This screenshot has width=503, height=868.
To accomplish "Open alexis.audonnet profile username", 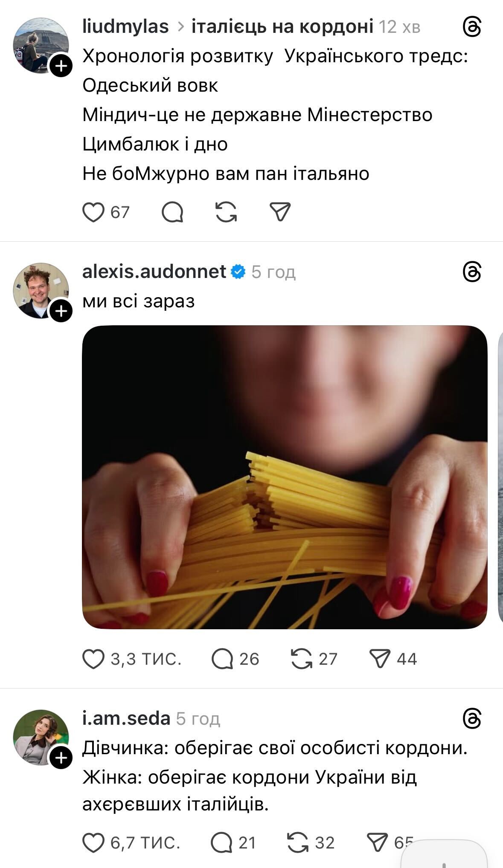I will (x=154, y=272).
